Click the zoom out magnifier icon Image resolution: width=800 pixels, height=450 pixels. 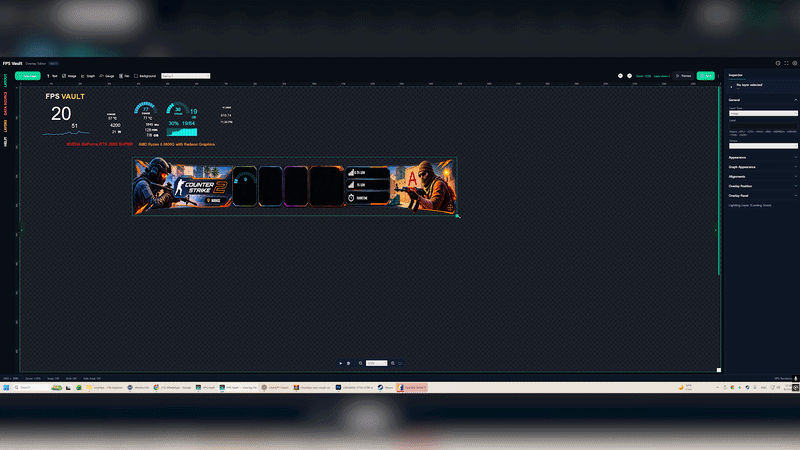point(360,363)
